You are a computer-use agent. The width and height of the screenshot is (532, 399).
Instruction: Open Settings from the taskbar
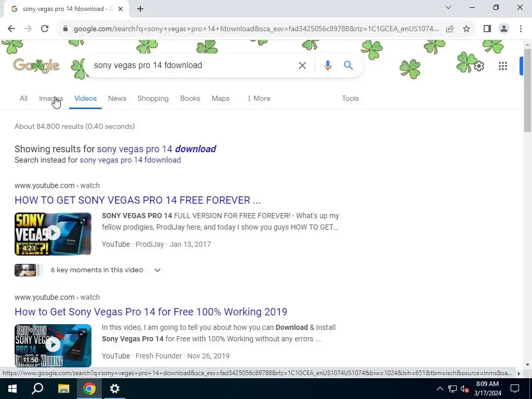115,389
